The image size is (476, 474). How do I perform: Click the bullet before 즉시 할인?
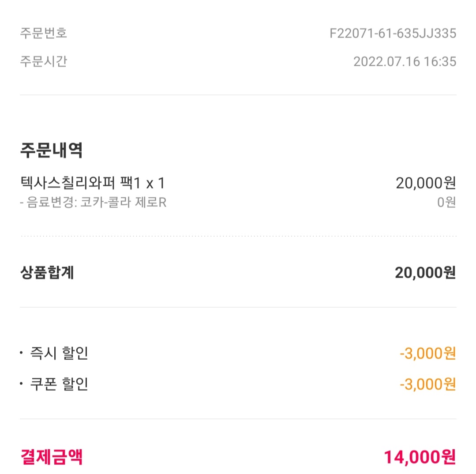[x=21, y=354]
